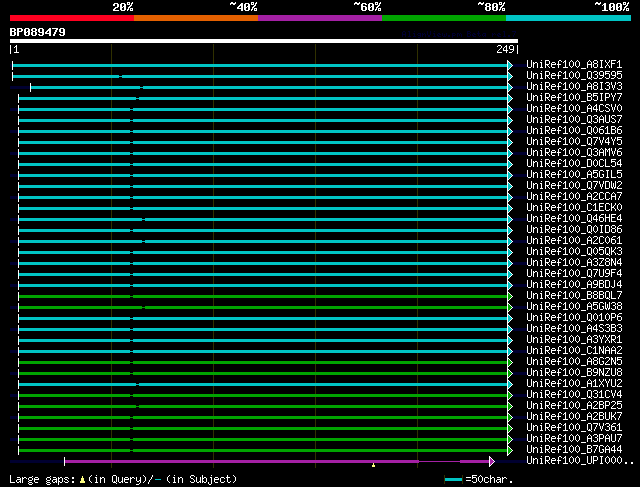640x487 pixels.
Task: Open the UniRef100_A3YXR1 hit label
Action: 573,340
